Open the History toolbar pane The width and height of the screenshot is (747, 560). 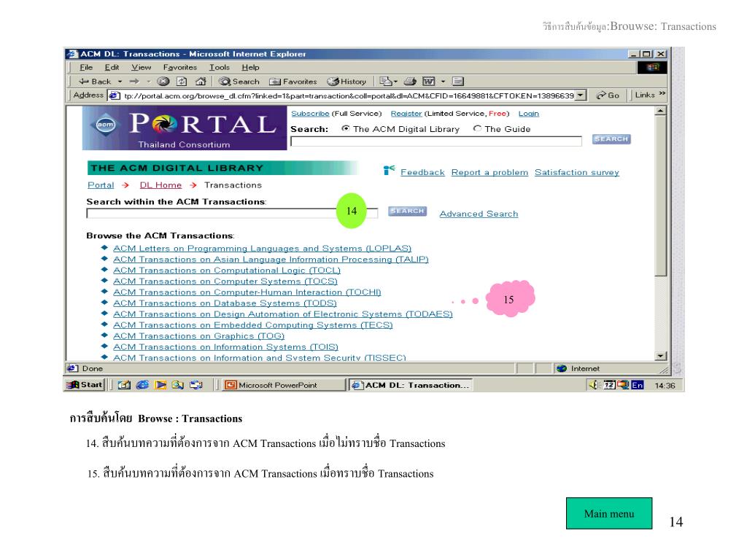point(347,82)
